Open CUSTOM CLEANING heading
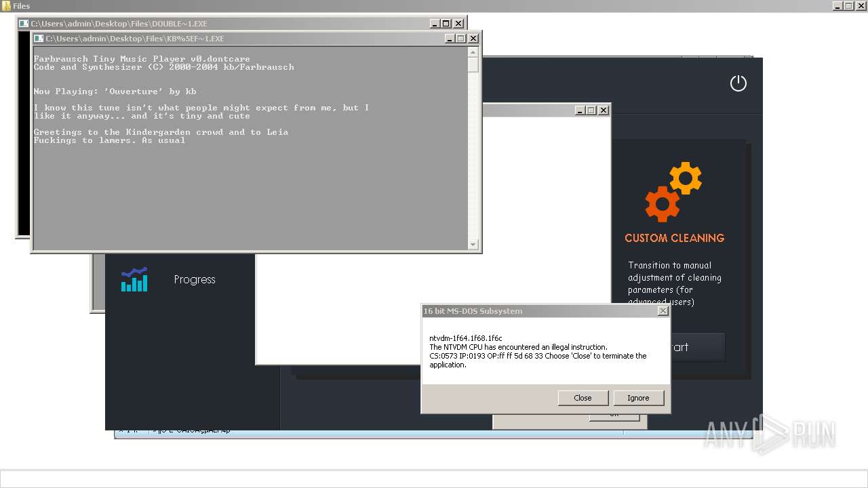This screenshot has height=488, width=868. coord(674,238)
